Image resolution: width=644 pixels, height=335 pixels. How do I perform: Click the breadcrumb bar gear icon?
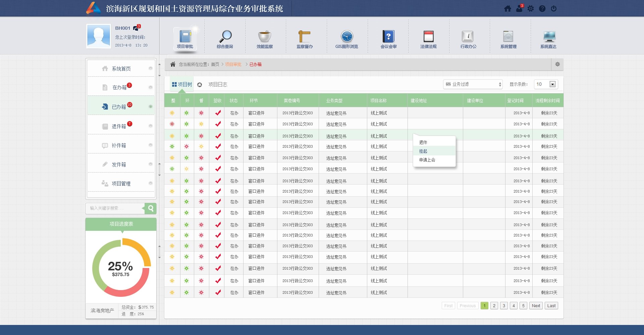coord(557,64)
